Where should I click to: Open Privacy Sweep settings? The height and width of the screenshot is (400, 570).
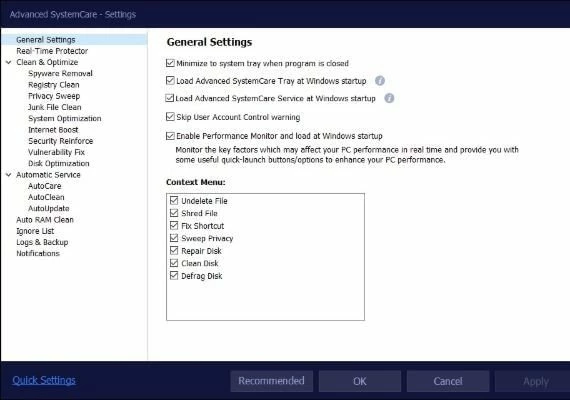54,96
